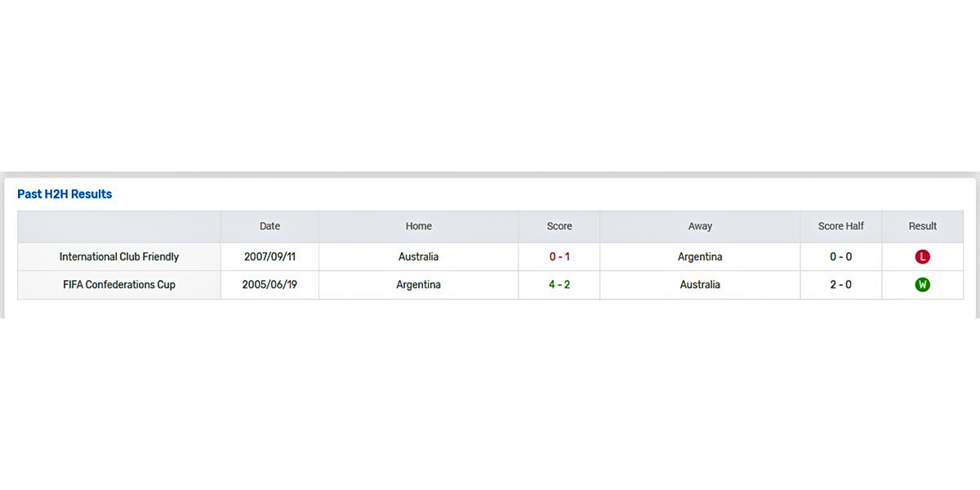Screen dimensions: 980x490
Task: Select away team Australia in second row
Action: [x=700, y=285]
